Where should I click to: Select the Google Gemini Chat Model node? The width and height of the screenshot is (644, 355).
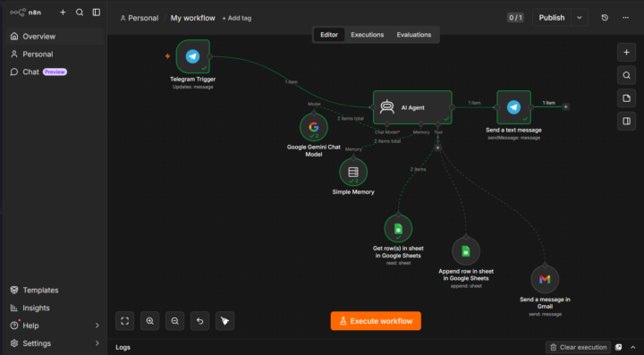coord(314,127)
